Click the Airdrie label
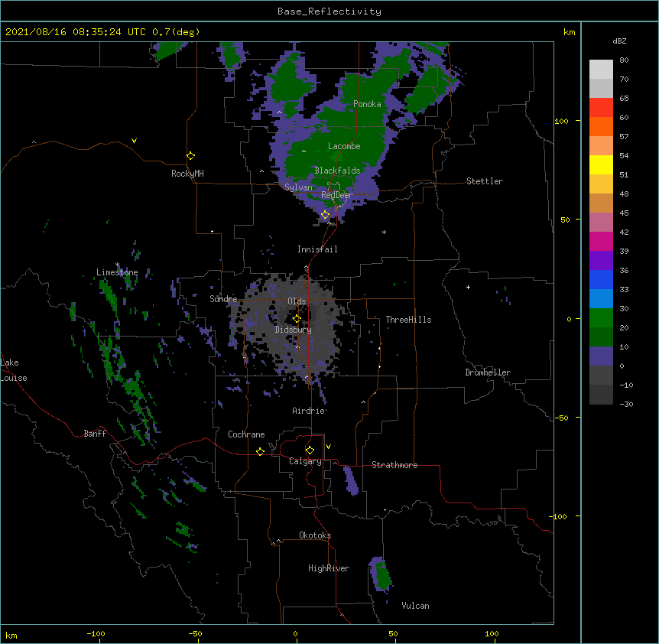 coord(309,411)
